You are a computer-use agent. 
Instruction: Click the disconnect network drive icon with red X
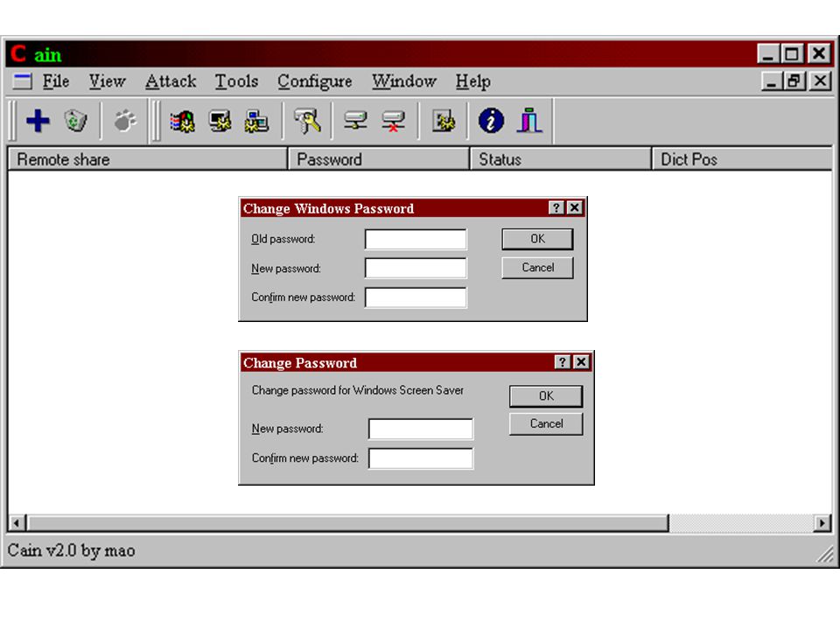(393, 121)
